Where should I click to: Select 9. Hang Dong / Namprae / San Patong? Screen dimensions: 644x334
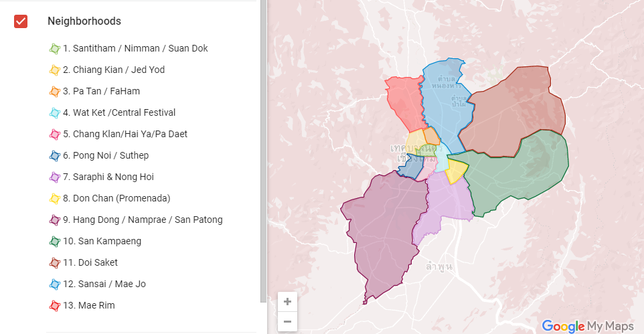(x=143, y=220)
